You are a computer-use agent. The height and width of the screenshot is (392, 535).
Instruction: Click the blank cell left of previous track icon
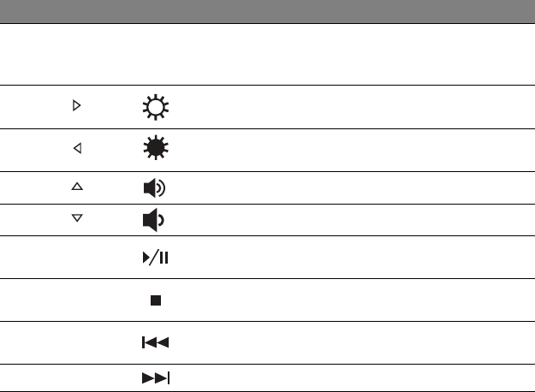(76, 342)
